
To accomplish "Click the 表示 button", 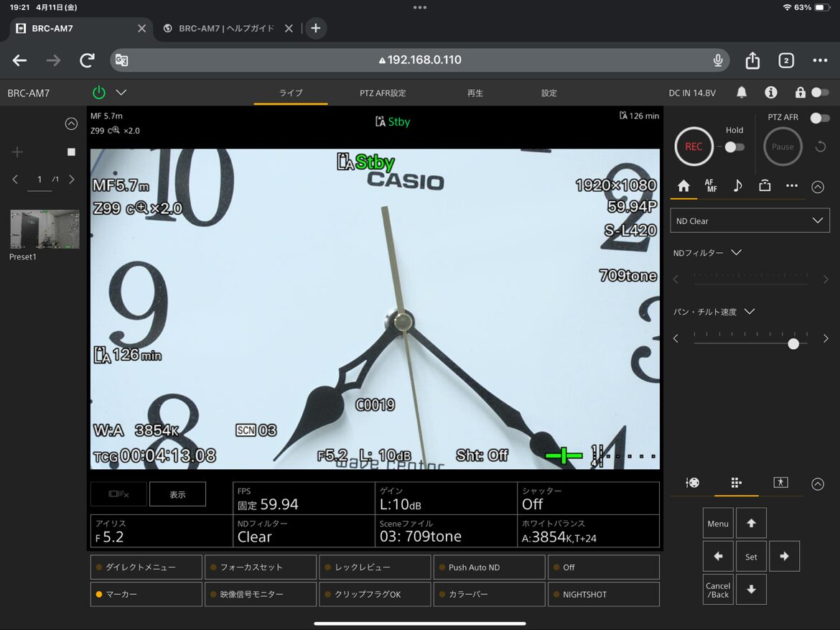I will tap(177, 494).
